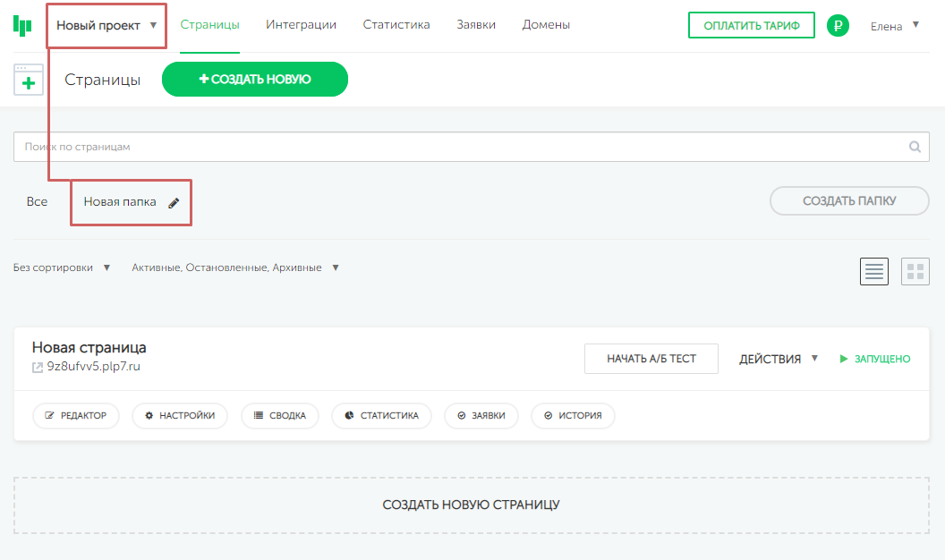Viewport: 945px width, 560px height.
Task: Focus the Поиск по страницам search field
Action: coord(456,148)
